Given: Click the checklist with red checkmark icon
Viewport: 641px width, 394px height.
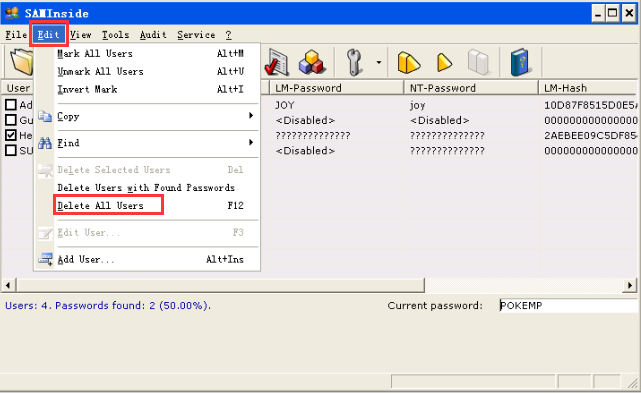Looking at the screenshot, I should 277,62.
